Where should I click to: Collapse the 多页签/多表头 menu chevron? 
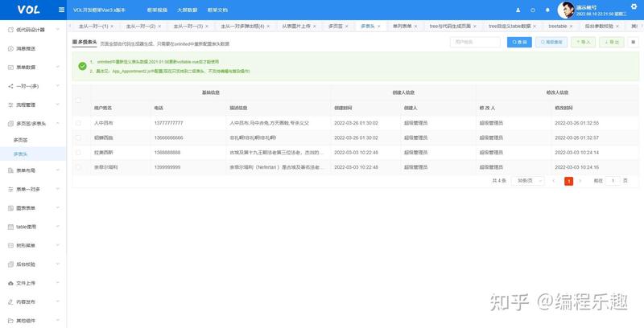click(57, 124)
